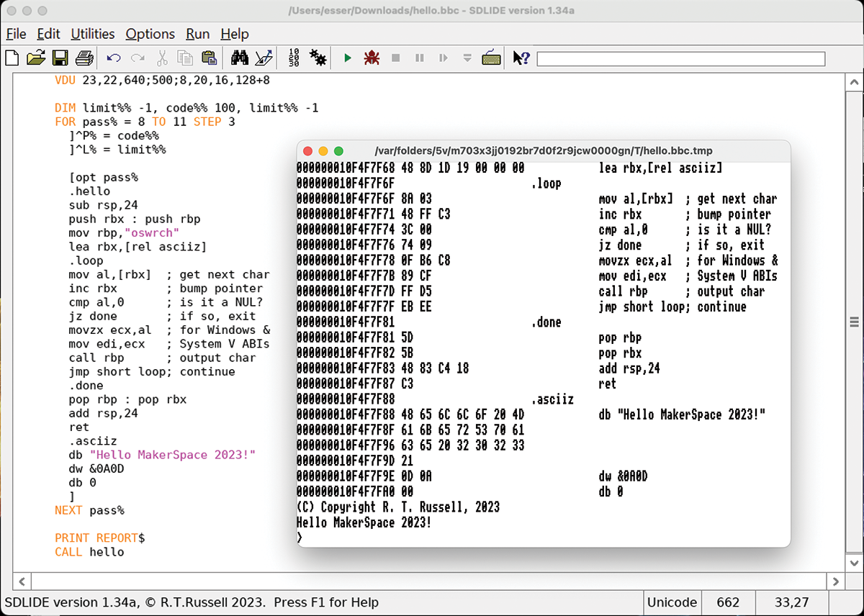Viewport: 864px width, 616px height.
Task: Paste from clipboard using the toolbar icon
Action: [x=210, y=58]
